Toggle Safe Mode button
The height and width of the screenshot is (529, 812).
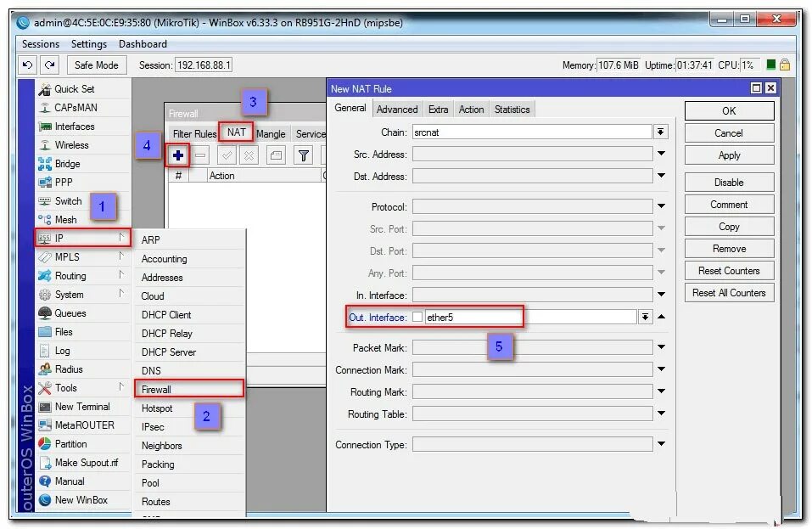pos(97,65)
